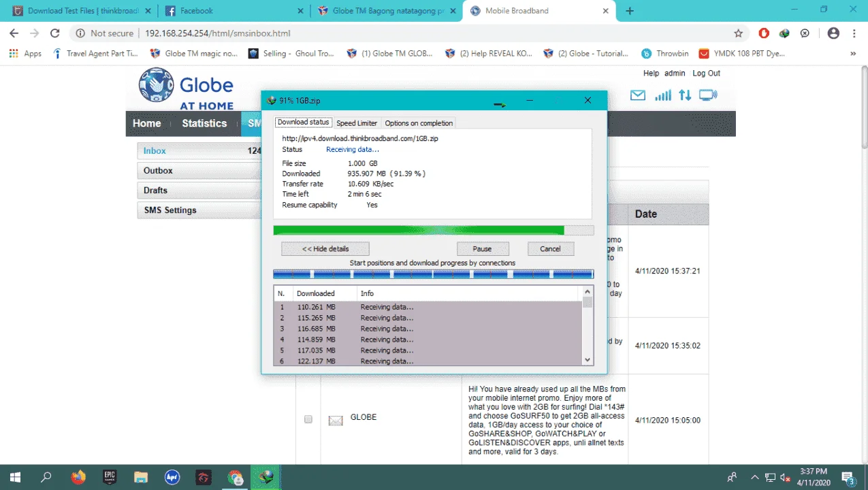
Task: Show hidden system tray icons
Action: pos(754,478)
